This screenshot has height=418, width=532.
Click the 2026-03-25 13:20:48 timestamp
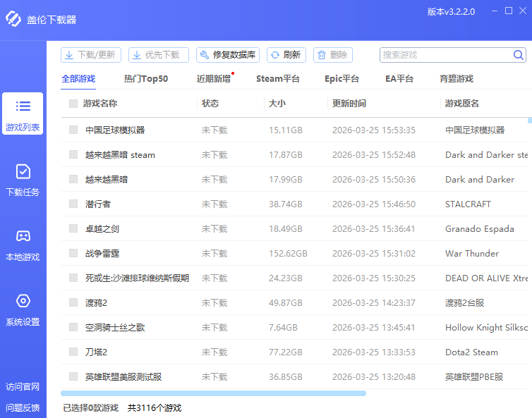373,377
